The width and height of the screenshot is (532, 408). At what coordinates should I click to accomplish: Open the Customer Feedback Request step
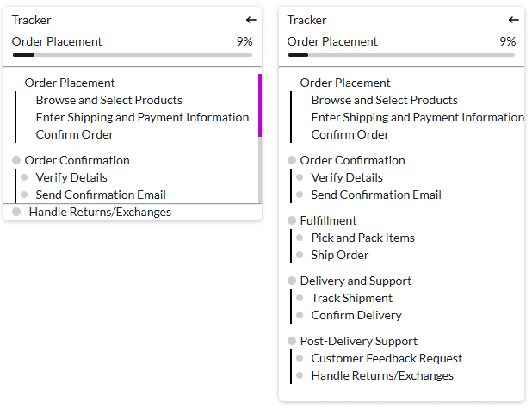(387, 359)
